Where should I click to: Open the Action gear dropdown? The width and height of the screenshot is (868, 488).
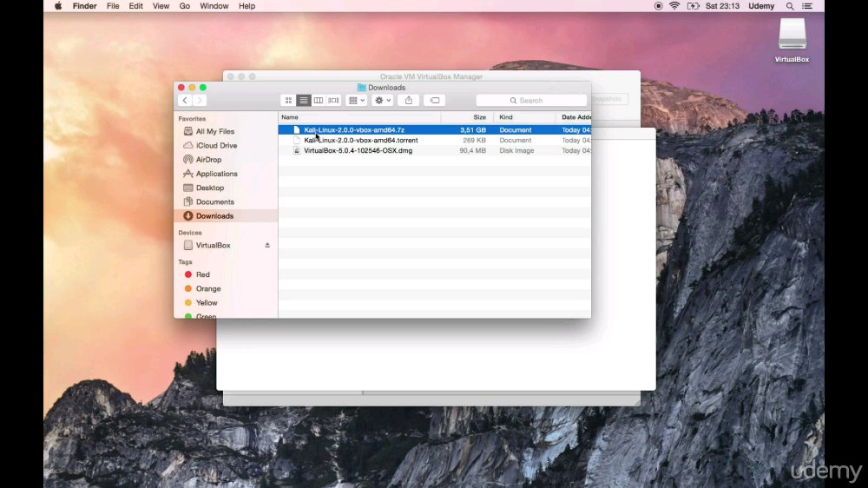pyautogui.click(x=383, y=100)
